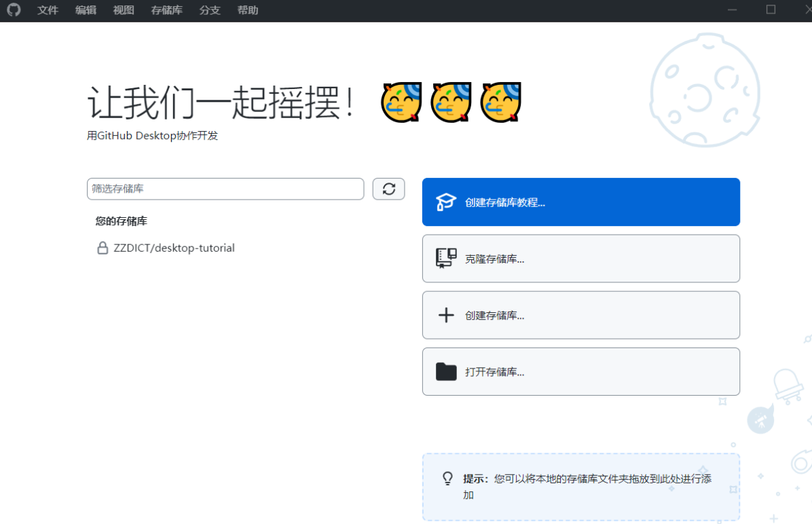Refresh the repository list
Image resolution: width=812 pixels, height=524 pixels.
(388, 189)
